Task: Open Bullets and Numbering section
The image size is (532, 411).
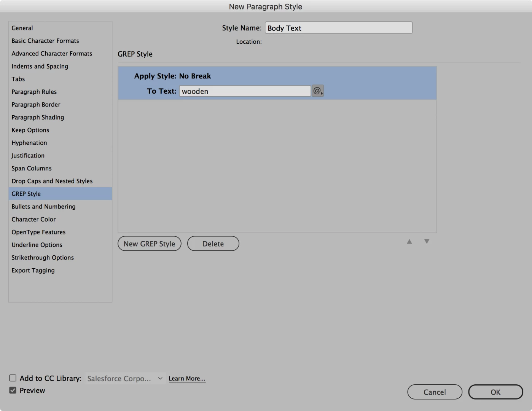Action: point(60,206)
